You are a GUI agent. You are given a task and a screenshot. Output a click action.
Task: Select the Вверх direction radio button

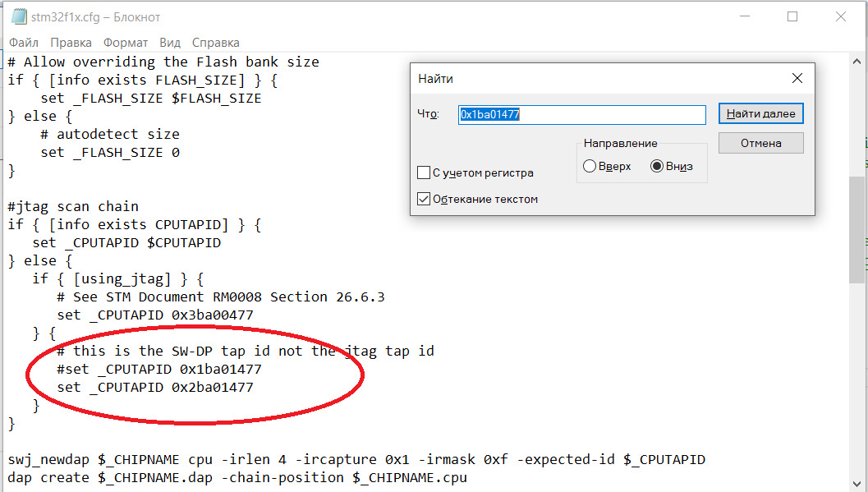point(590,166)
